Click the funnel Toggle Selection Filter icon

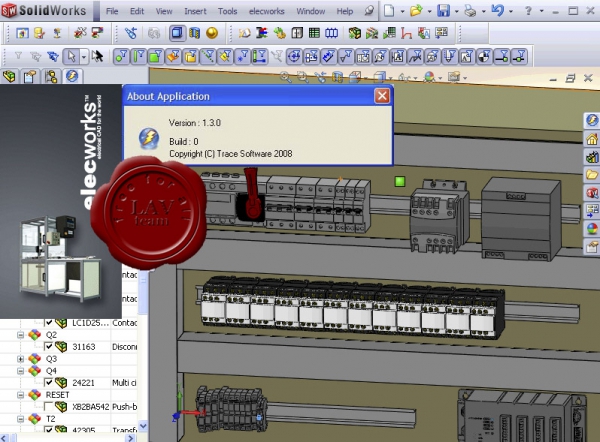pyautogui.click(x=18, y=56)
